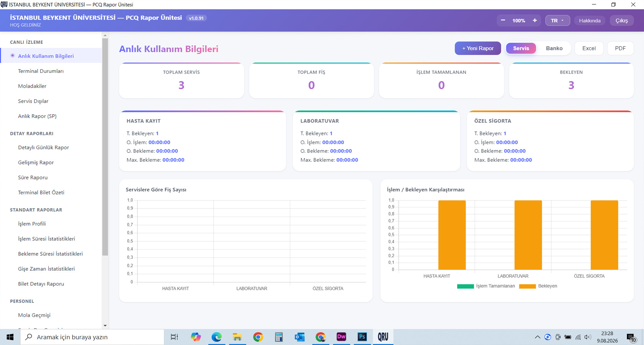This screenshot has height=345, width=644.
Task: Launch Copilot from the taskbar
Action: tap(196, 337)
